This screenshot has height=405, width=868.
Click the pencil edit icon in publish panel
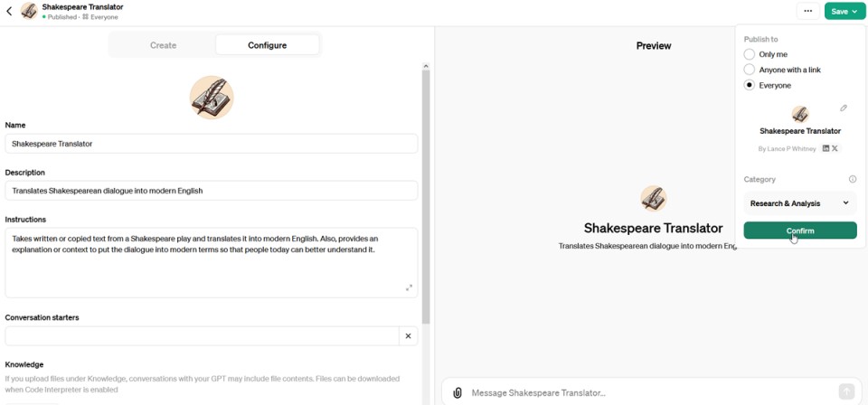coord(844,108)
